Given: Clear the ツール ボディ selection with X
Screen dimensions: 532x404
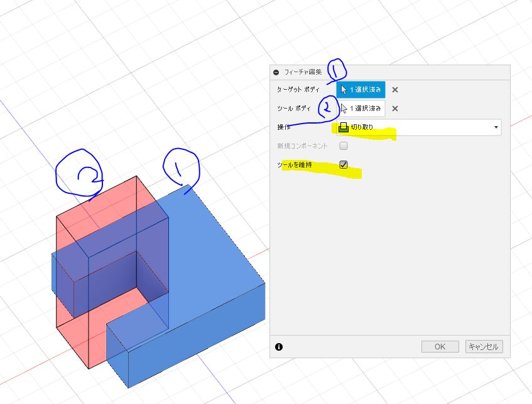Looking at the screenshot, I should coord(395,109).
